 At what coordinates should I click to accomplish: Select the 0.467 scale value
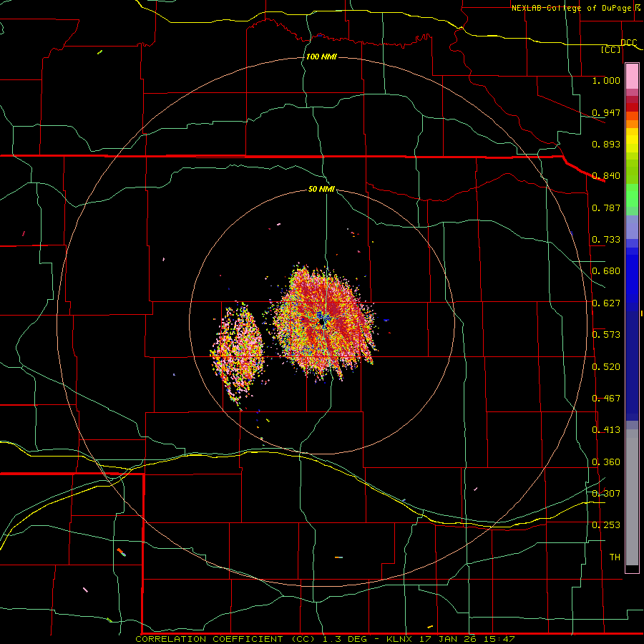pyautogui.click(x=606, y=399)
